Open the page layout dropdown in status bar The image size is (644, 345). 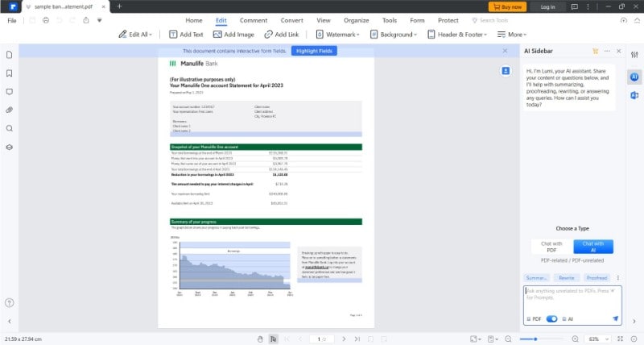tap(493, 339)
